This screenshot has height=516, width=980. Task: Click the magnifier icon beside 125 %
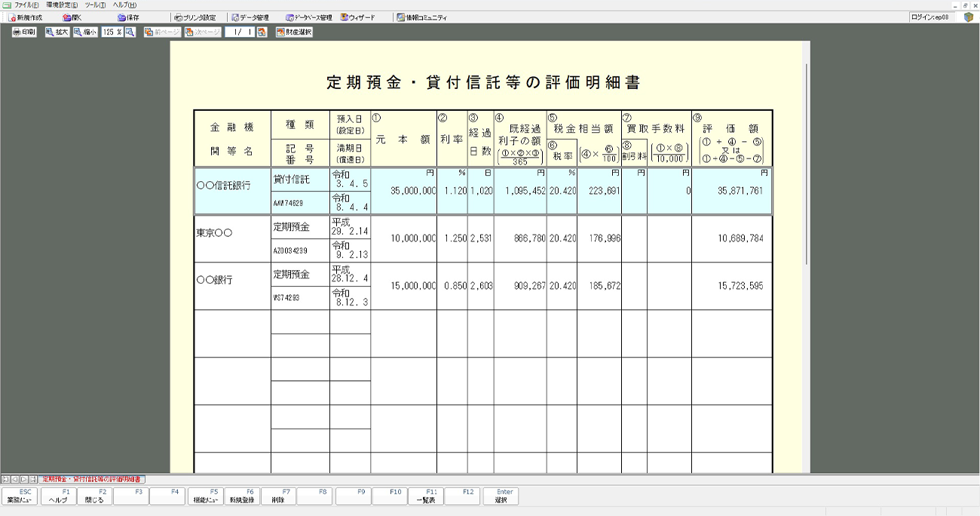coord(130,32)
